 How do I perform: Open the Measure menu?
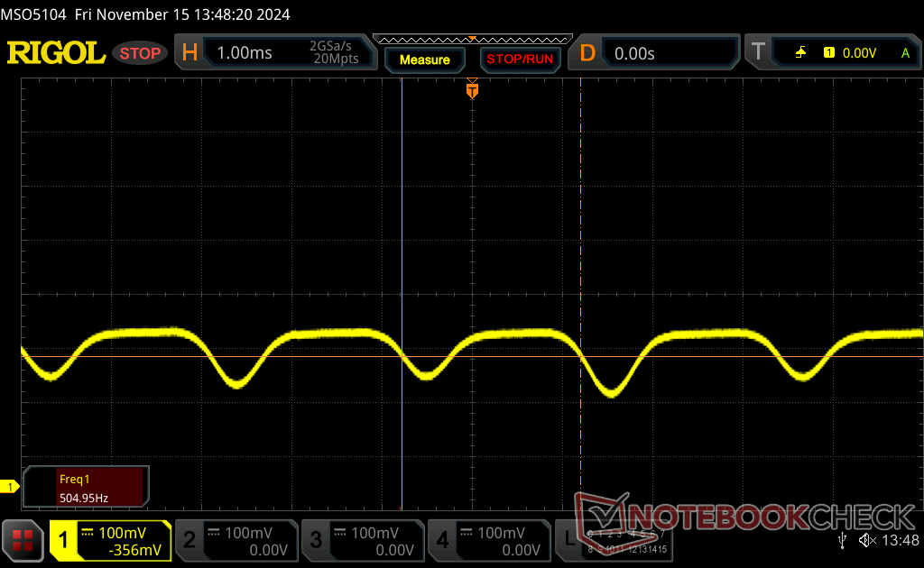(424, 60)
